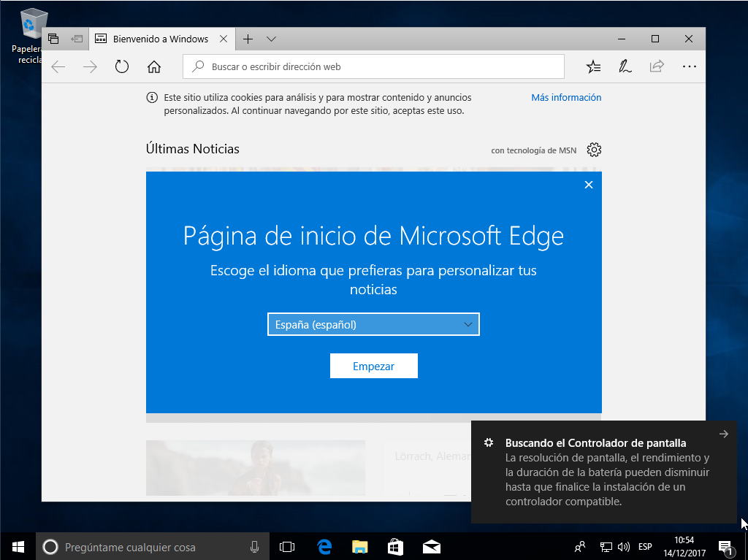Go to the home page
This screenshot has height=560, width=748.
153,66
